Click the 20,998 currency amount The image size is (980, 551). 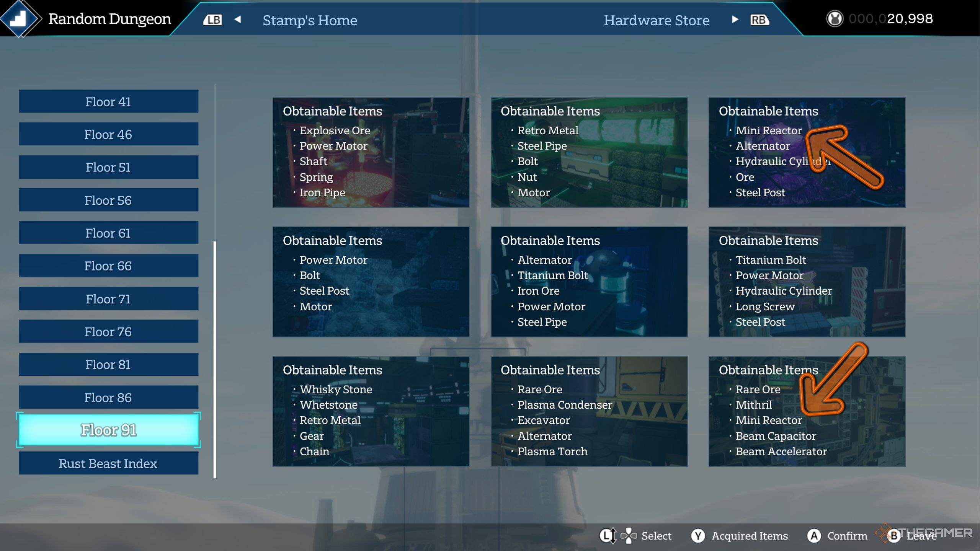tap(910, 19)
